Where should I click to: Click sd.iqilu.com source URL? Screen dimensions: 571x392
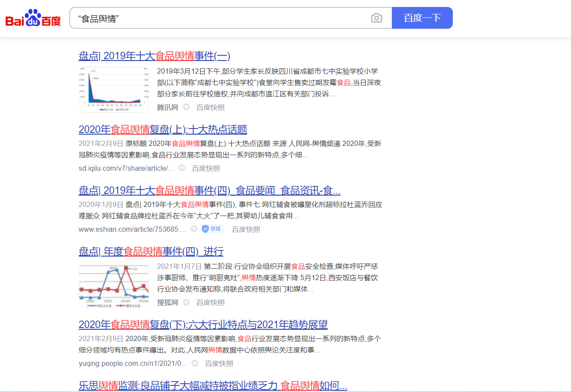click(126, 168)
